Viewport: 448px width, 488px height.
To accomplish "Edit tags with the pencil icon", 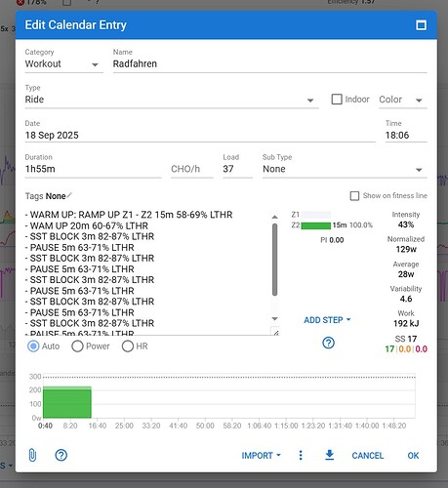I will [x=69, y=195].
